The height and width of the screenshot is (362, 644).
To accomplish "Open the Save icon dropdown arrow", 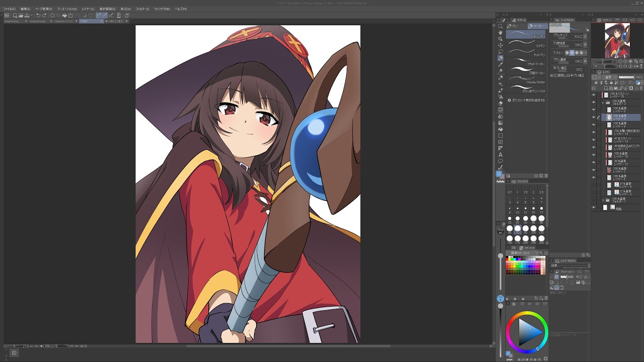I will tap(31, 16).
